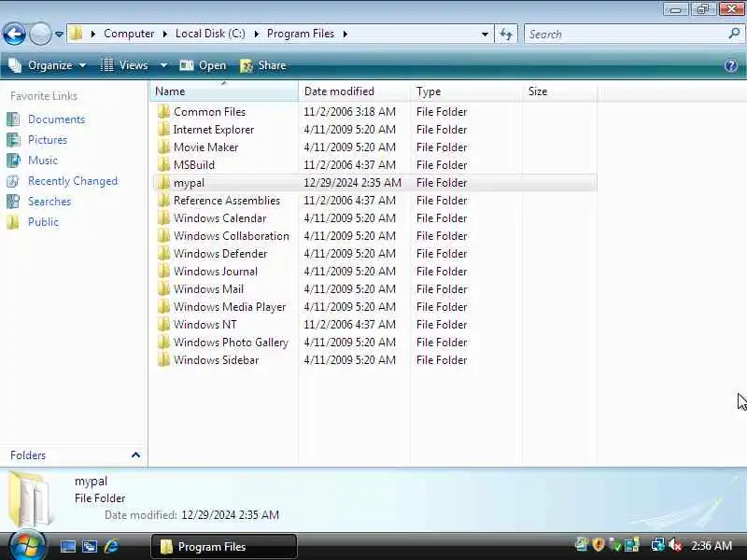Viewport: 747px width, 560px height.
Task: Open Pictures in Favorite Links
Action: (48, 139)
